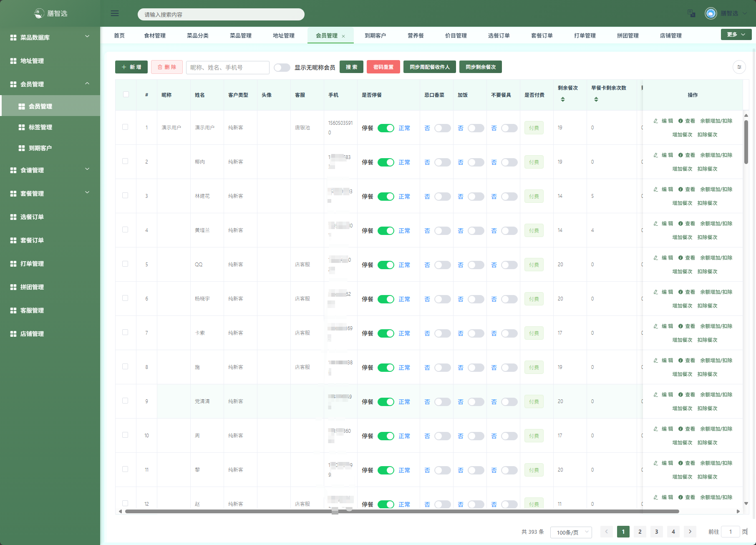Toggle 停餐 switch for row 2 椰肉

pos(386,162)
